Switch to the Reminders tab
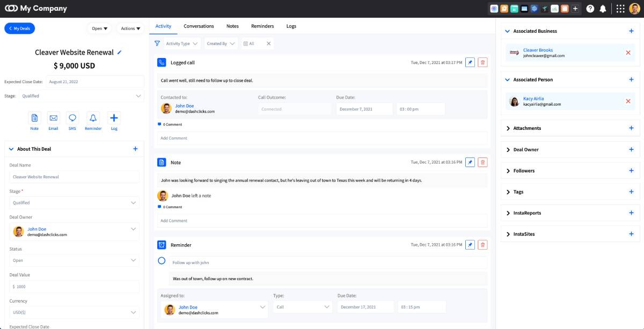 pos(262,26)
